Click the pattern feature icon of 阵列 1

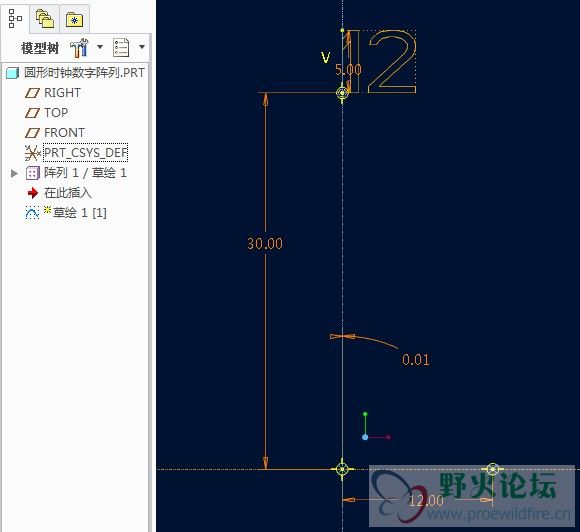tap(32, 173)
